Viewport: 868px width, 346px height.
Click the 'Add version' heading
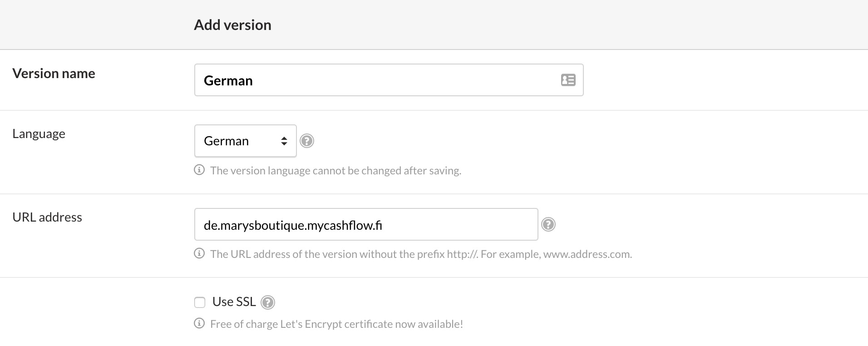[232, 25]
